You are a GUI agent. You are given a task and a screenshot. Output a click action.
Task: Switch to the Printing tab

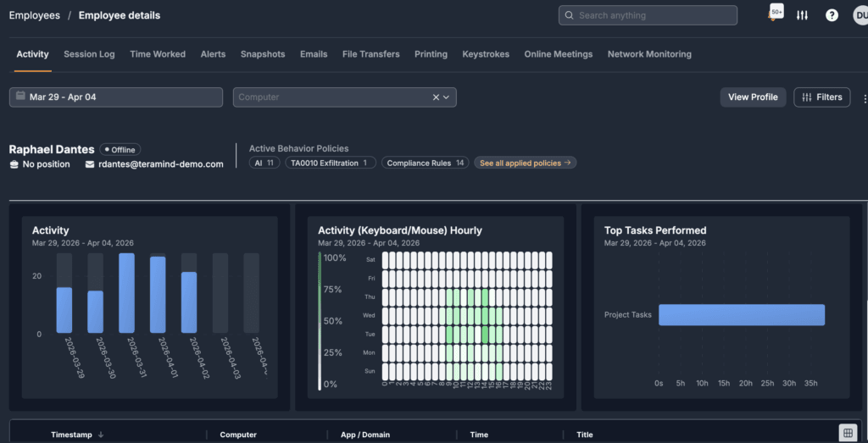click(x=431, y=54)
